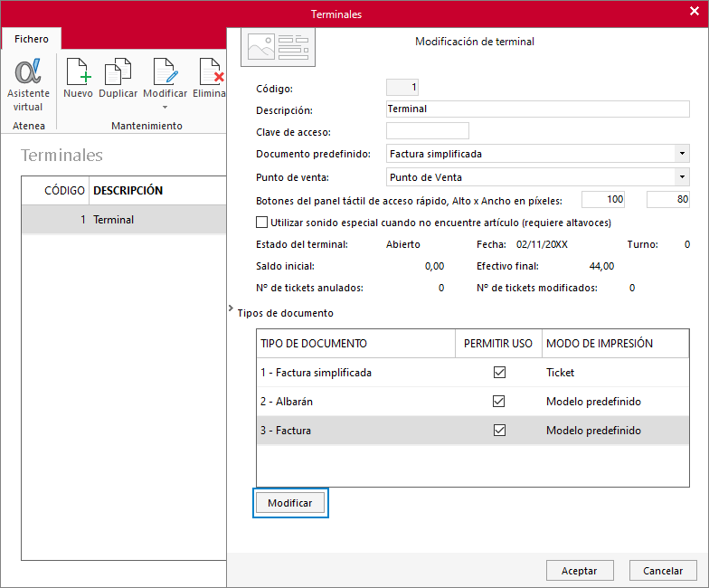The height and width of the screenshot is (588, 709).
Task: Toggle permitir uso for Factura row
Action: click(x=499, y=431)
